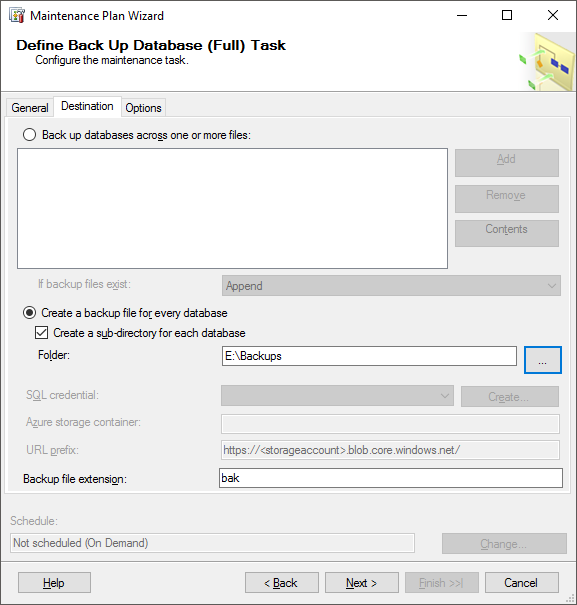This screenshot has width=577, height=605.
Task: Go to Next wizard step
Action: [362, 583]
